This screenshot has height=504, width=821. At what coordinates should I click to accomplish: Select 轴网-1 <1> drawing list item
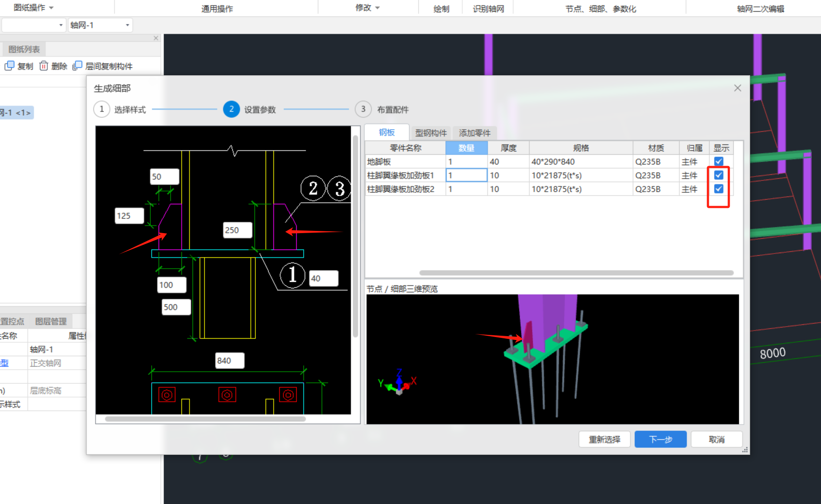[17, 113]
